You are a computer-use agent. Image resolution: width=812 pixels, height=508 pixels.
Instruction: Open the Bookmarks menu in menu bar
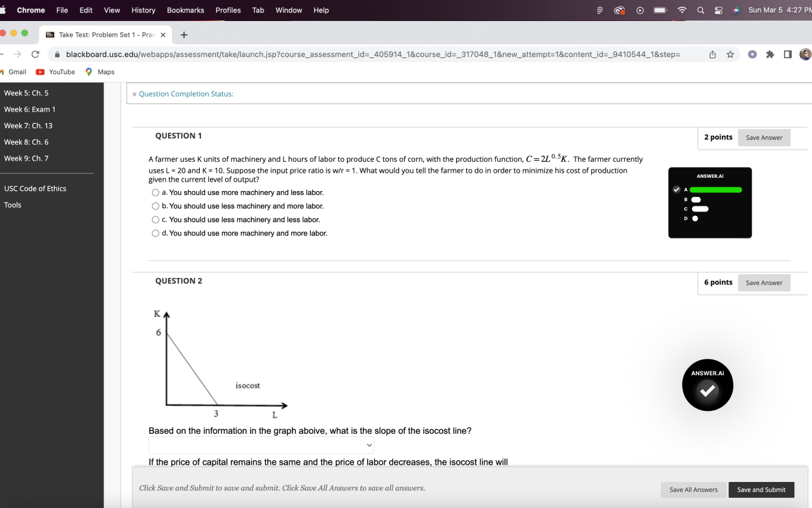[x=185, y=10]
